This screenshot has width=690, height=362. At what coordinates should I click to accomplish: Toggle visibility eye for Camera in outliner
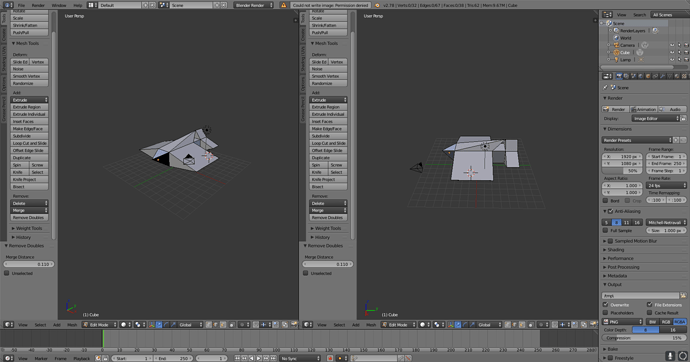672,45
